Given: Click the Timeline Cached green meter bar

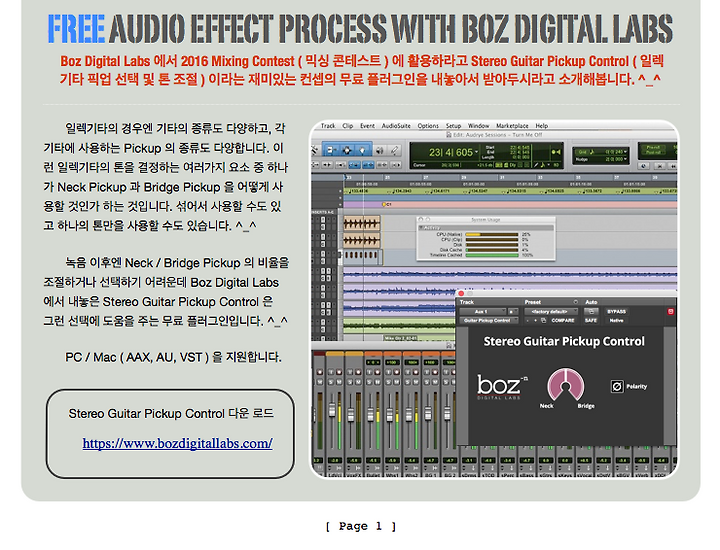Looking at the screenshot, I should click(x=492, y=255).
